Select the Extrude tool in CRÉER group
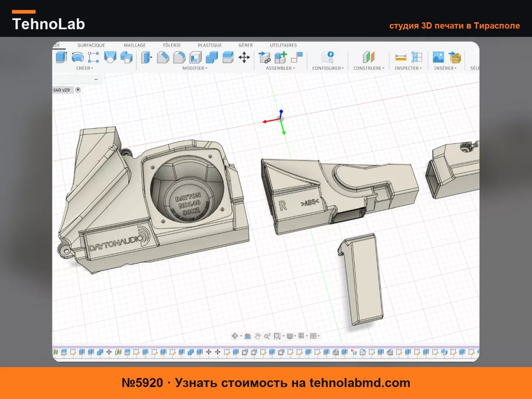 [x=61, y=57]
